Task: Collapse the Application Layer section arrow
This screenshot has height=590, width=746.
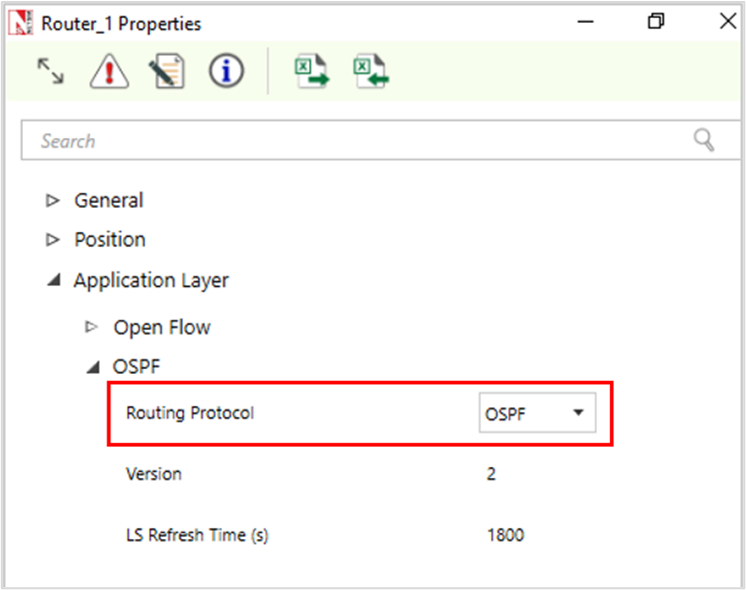Action: point(53,281)
